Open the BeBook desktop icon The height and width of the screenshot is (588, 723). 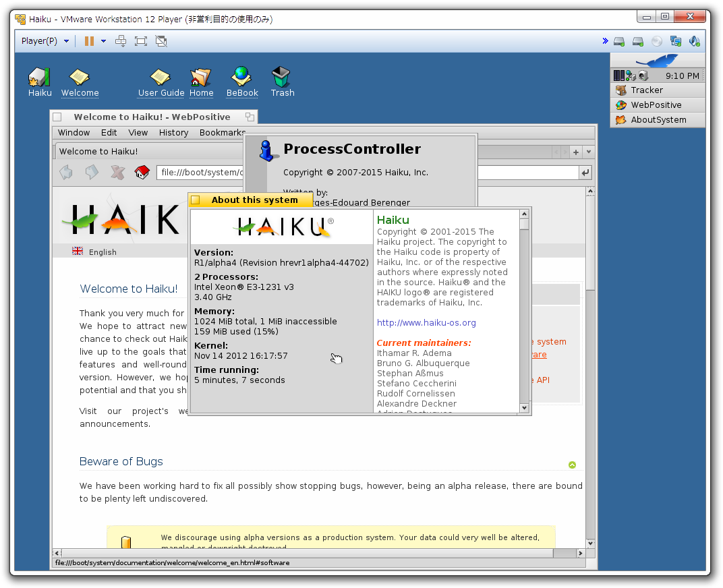pos(242,82)
